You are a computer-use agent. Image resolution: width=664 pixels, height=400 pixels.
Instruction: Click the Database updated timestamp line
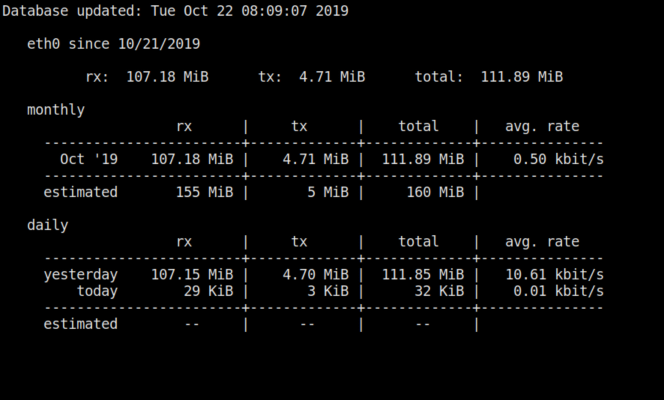click(175, 11)
